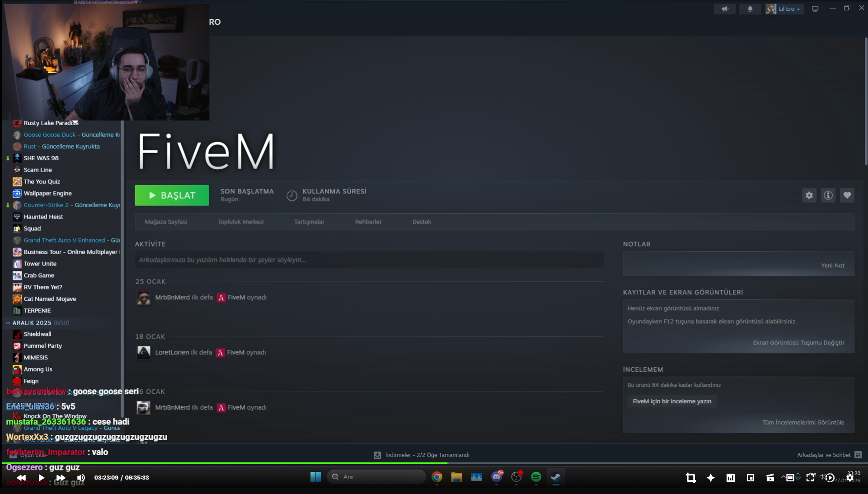Open the Destek tab
This screenshot has width=868, height=494.
pyautogui.click(x=422, y=222)
